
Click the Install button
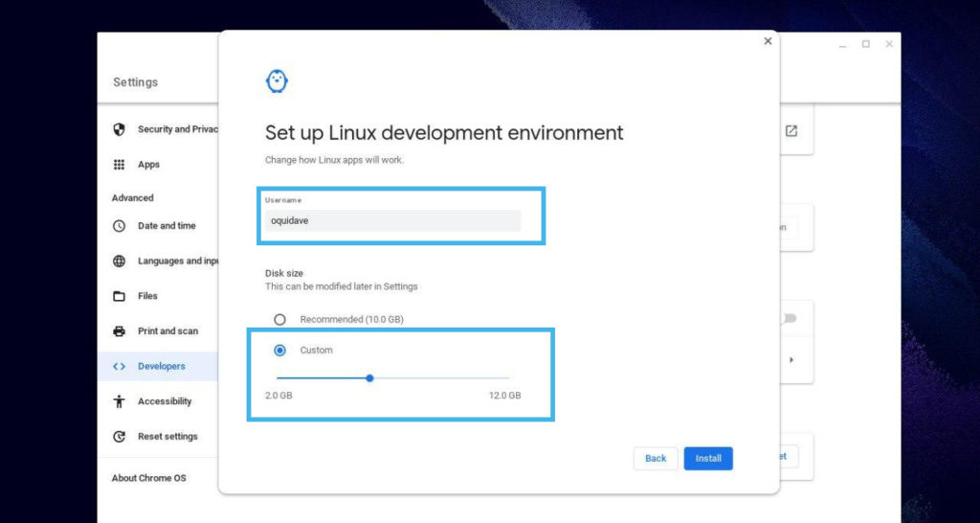click(708, 459)
